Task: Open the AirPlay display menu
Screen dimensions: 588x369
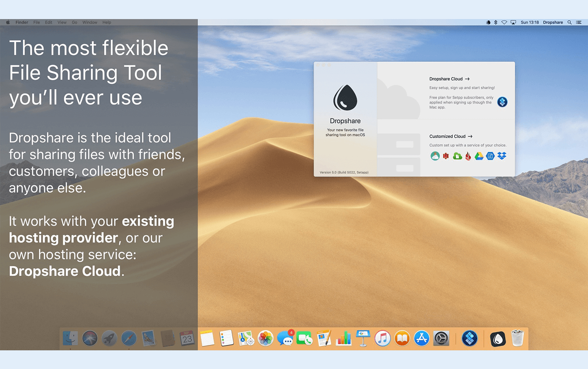Action: [513, 22]
